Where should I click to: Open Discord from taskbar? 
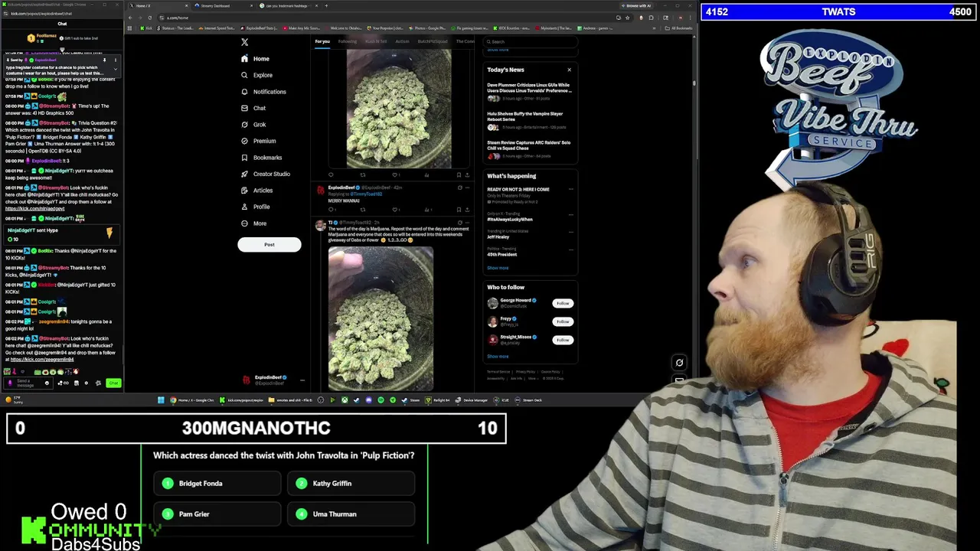(x=368, y=400)
